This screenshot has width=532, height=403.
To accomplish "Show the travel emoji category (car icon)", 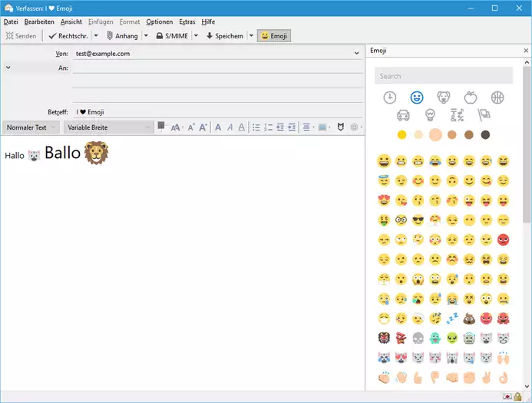I will 403,115.
